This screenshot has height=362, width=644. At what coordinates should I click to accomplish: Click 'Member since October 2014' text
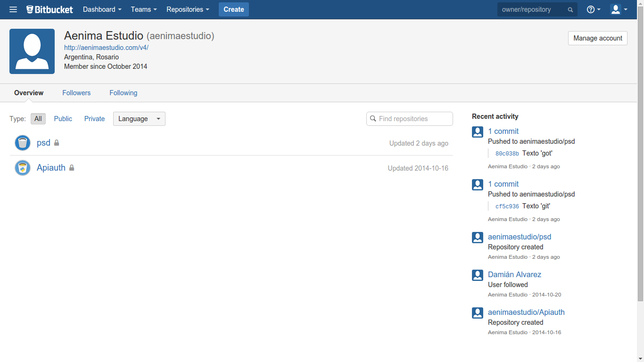tap(106, 66)
